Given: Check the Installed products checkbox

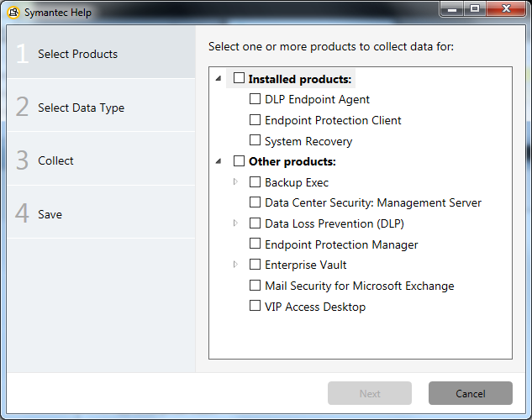Looking at the screenshot, I should 239,78.
